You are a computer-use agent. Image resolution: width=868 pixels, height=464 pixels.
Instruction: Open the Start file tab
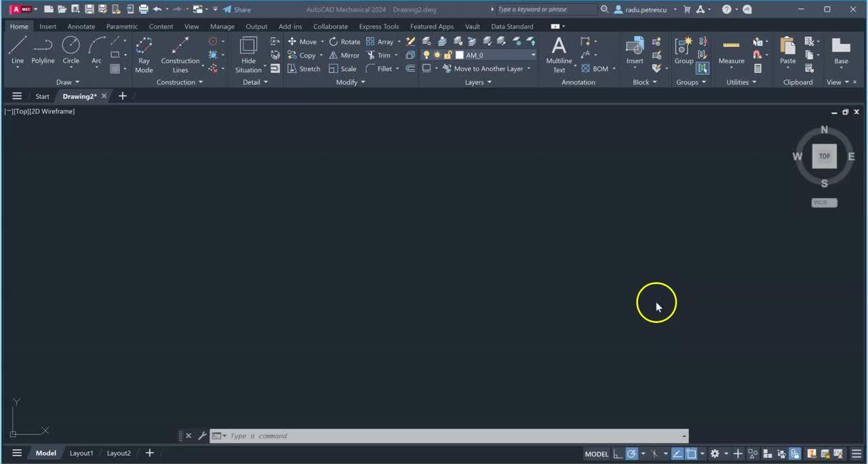42,96
